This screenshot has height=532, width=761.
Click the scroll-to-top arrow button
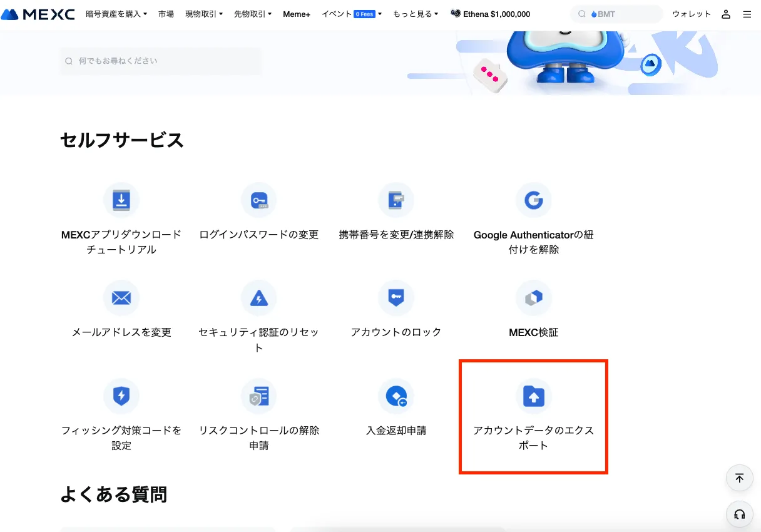739,478
